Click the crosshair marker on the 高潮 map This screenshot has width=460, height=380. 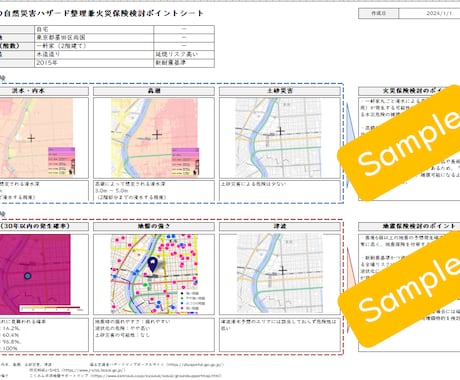click(157, 135)
